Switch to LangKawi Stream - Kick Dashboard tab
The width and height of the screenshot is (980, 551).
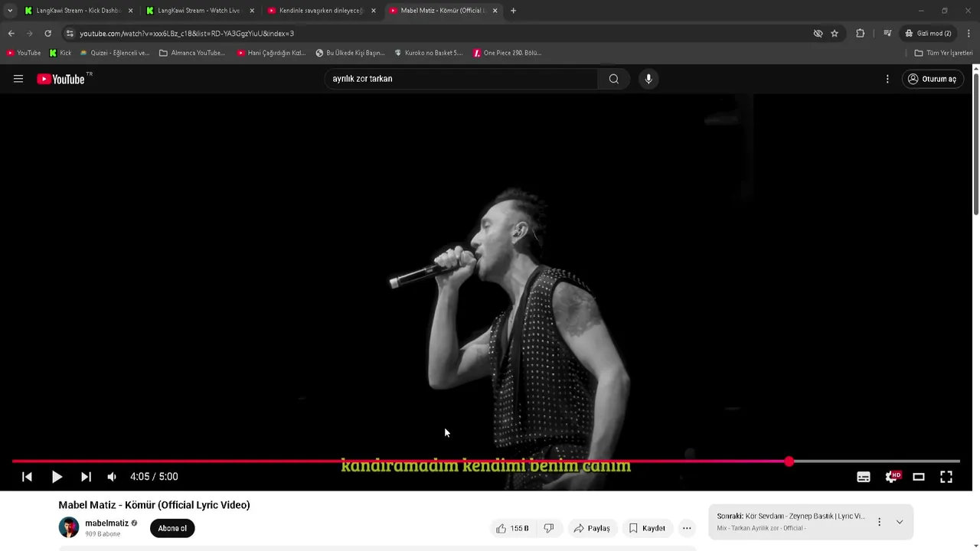coord(78,11)
